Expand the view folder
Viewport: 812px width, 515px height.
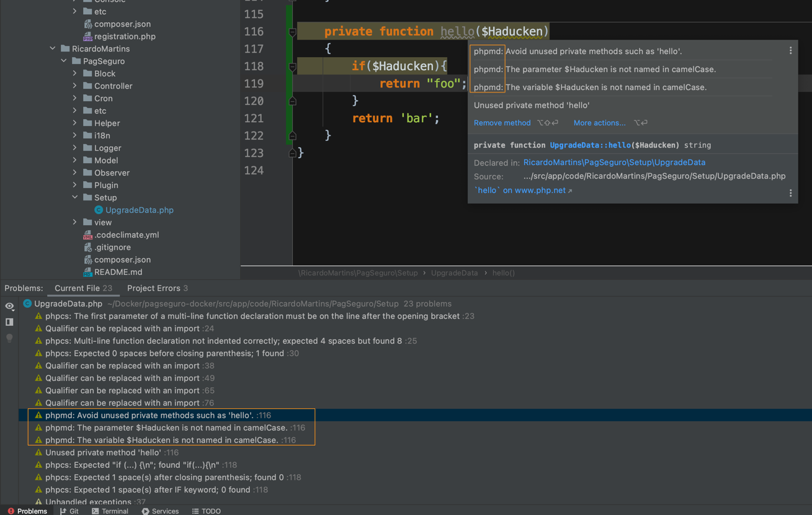tap(75, 222)
